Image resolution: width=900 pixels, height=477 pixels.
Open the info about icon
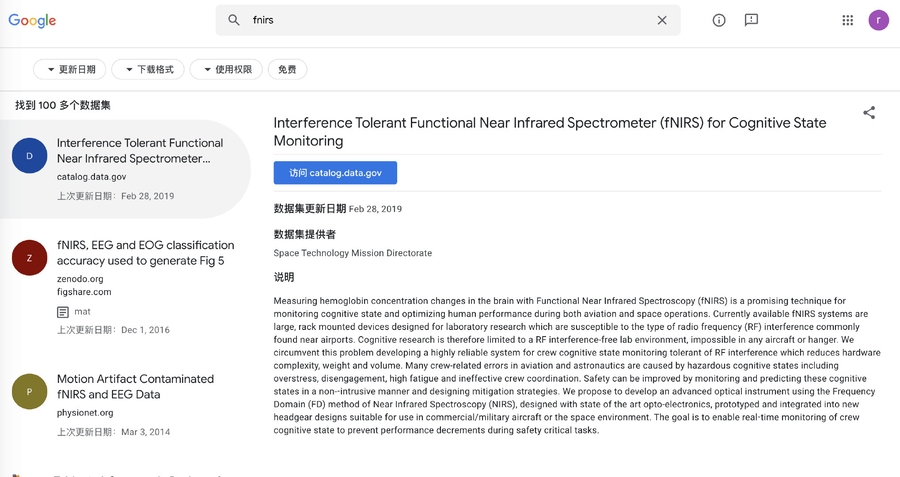click(x=719, y=20)
